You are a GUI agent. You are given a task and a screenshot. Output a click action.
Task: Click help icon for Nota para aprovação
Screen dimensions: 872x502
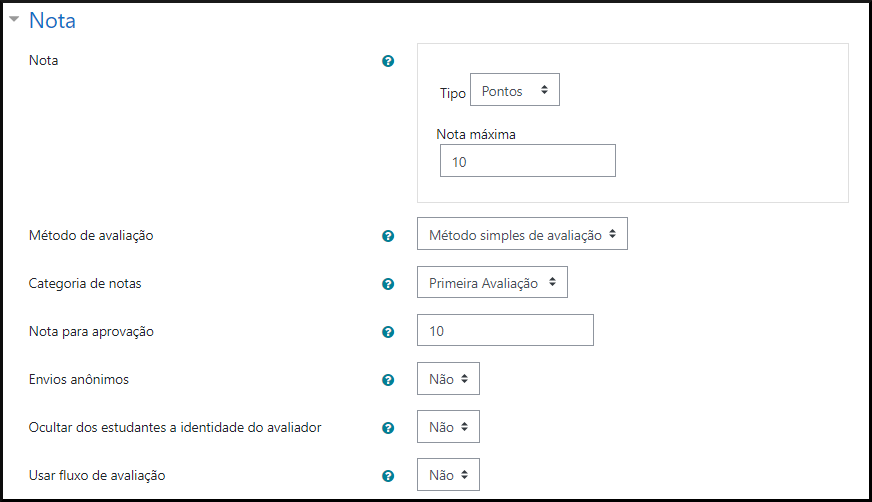coord(388,331)
